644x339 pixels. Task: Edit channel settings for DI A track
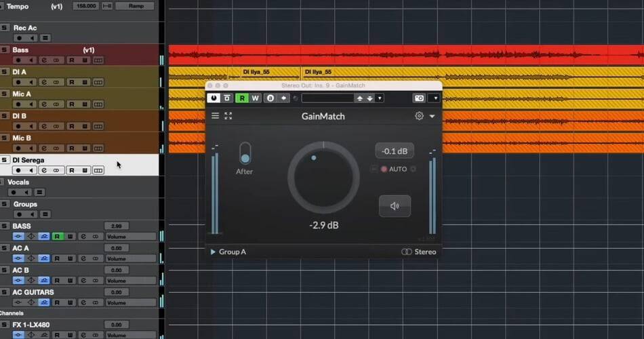point(44,82)
